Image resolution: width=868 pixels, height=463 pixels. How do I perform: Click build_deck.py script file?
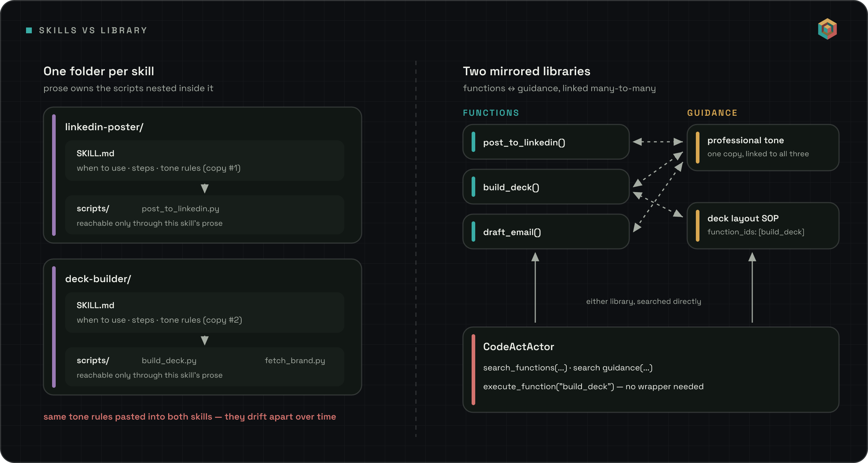coord(169,361)
